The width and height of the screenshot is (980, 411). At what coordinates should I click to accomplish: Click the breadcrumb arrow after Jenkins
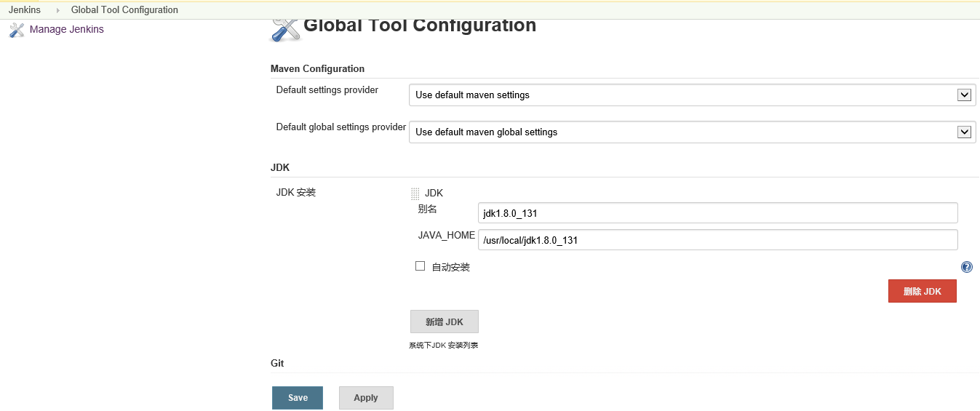57,10
